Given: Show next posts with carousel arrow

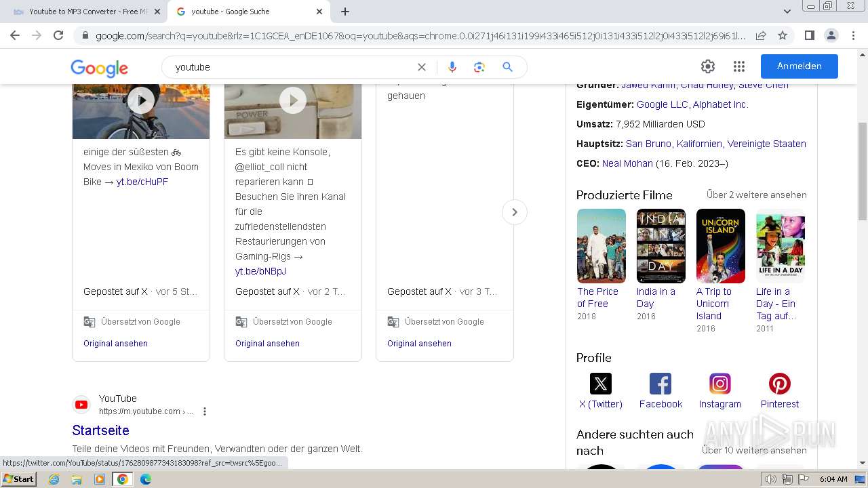Looking at the screenshot, I should 515,212.
